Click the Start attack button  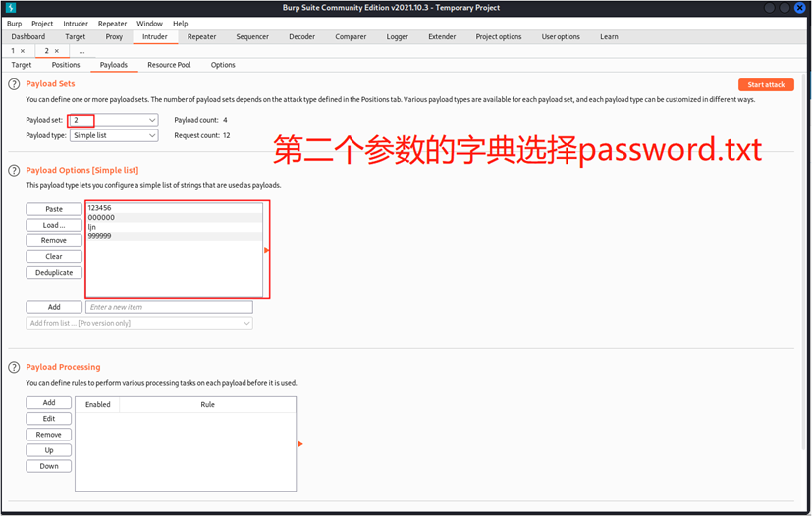[766, 85]
